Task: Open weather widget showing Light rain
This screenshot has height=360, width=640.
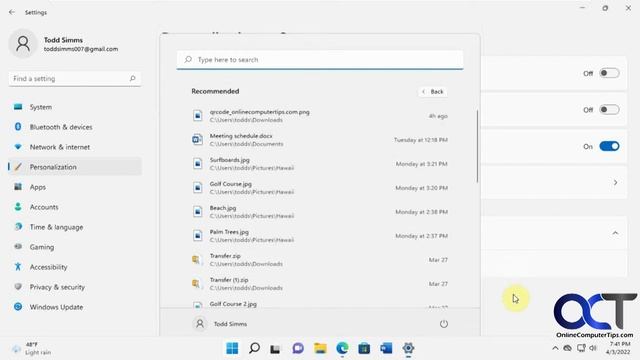Action: point(32,348)
